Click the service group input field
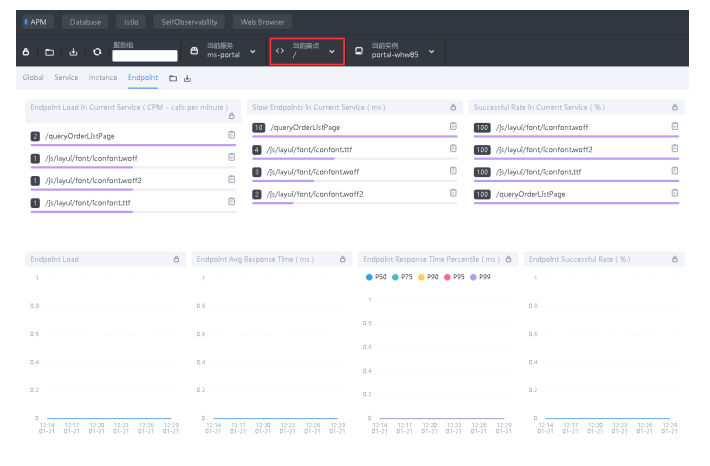 [x=144, y=56]
